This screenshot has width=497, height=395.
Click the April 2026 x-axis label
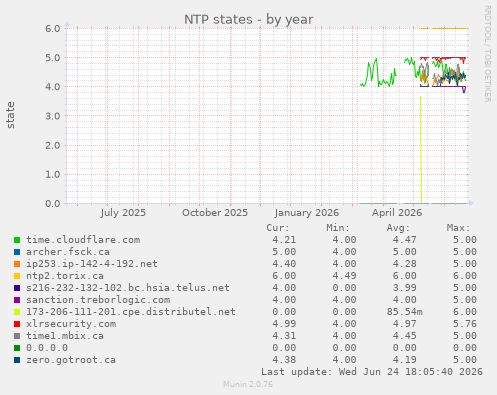coord(397,213)
